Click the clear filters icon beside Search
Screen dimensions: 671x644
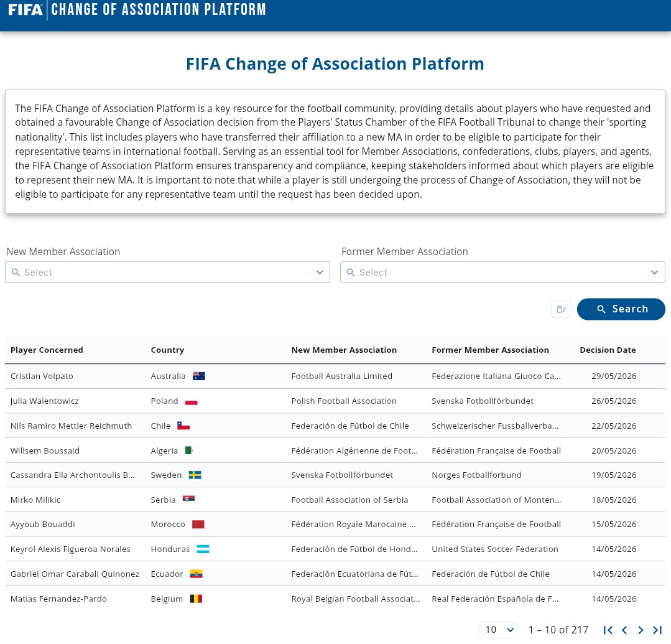pyautogui.click(x=561, y=309)
